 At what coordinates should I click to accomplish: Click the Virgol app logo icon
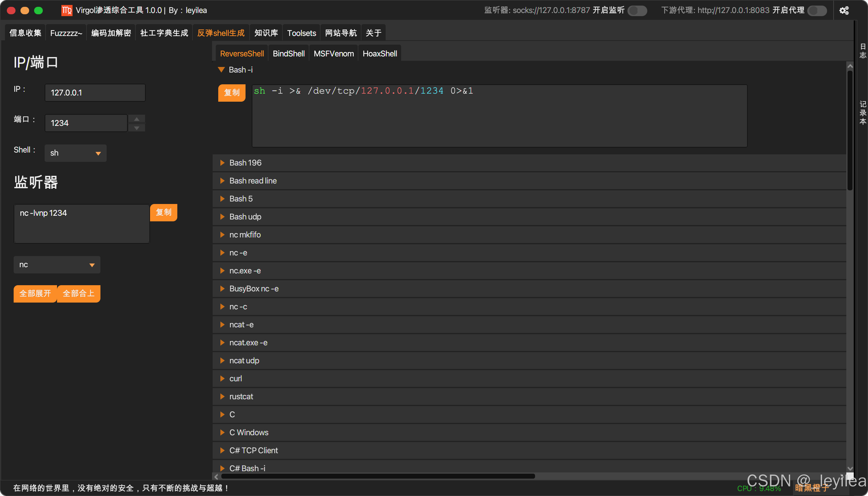click(66, 11)
